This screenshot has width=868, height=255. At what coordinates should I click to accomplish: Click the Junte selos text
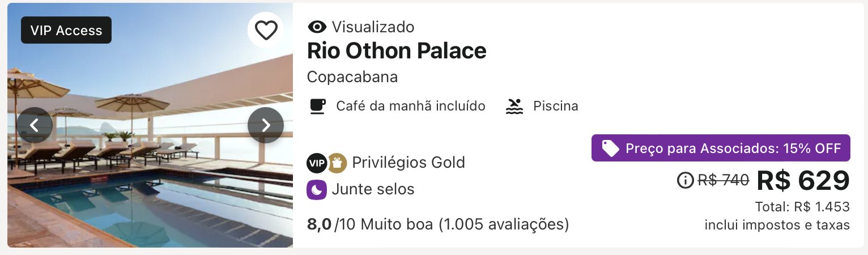tap(373, 189)
